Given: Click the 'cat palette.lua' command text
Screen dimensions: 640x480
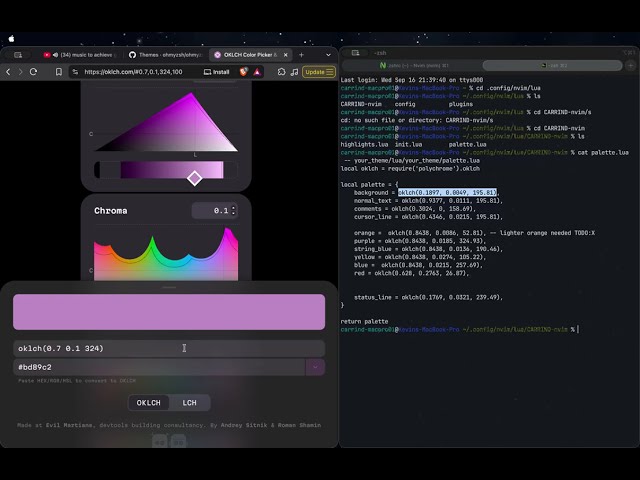Looking at the screenshot, I should [x=603, y=153].
